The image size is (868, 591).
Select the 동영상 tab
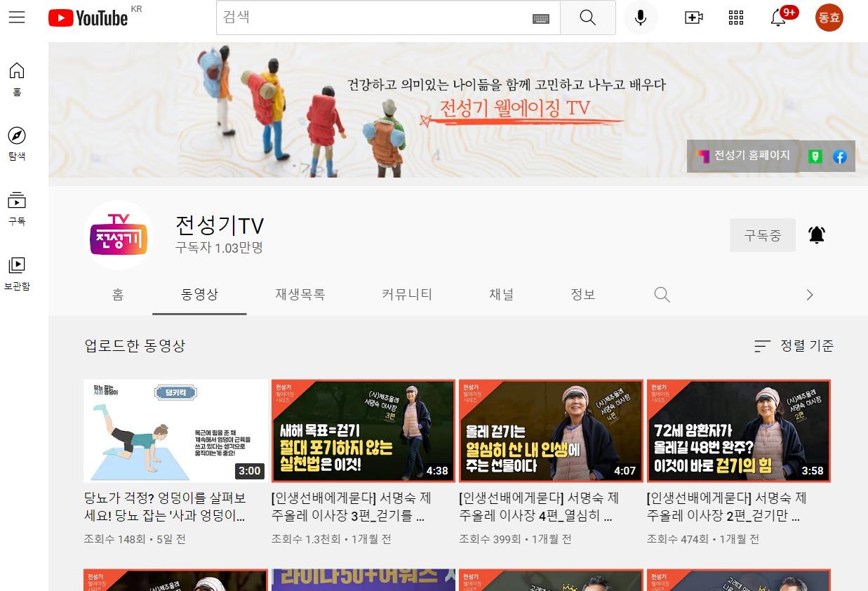pos(199,295)
